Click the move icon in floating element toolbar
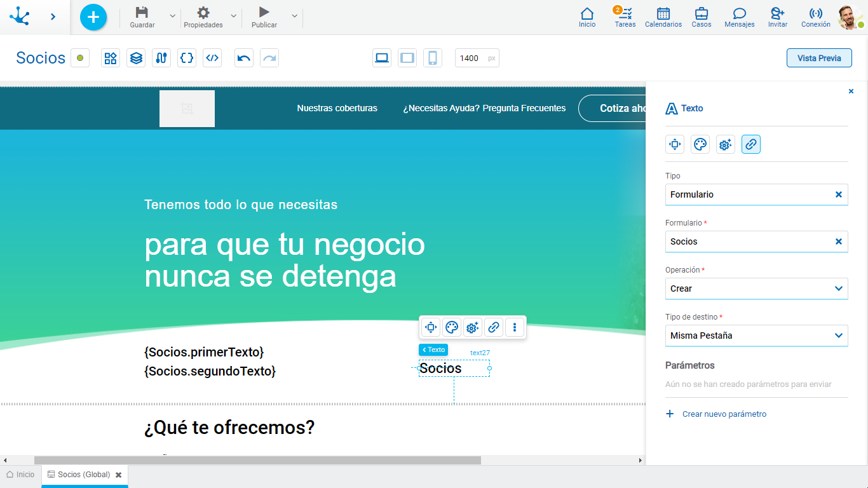 431,328
